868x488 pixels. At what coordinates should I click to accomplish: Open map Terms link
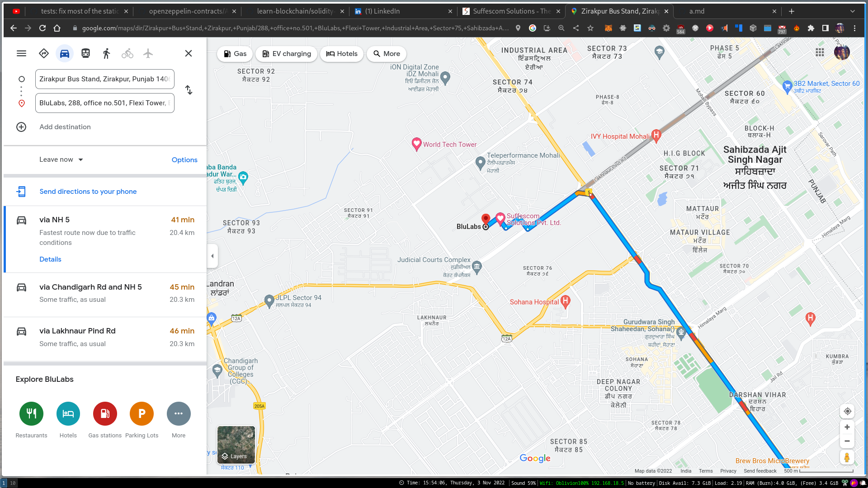(705, 471)
